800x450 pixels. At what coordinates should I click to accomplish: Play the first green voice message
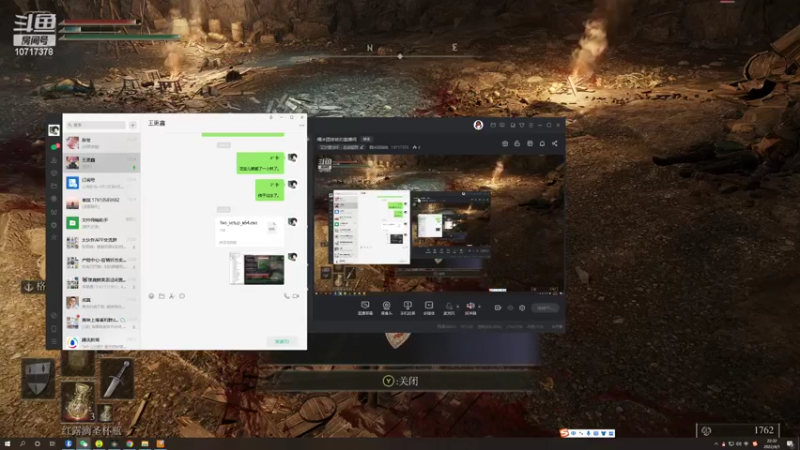[x=260, y=163]
